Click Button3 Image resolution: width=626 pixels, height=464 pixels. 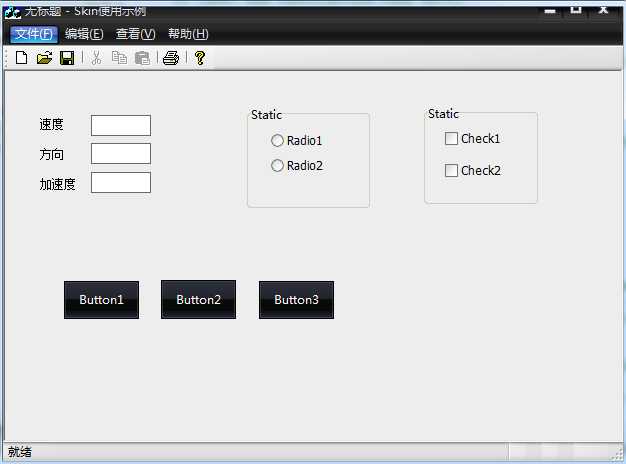pos(296,300)
